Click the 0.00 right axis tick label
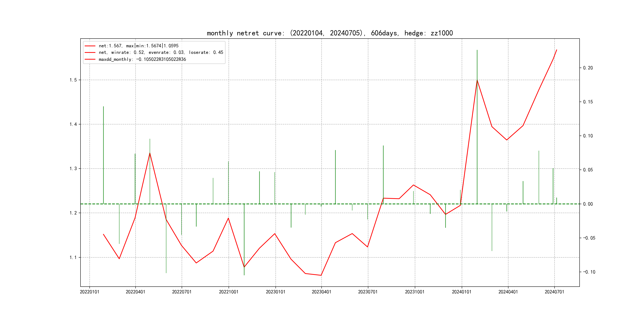The height and width of the screenshot is (322, 644). (x=588, y=204)
